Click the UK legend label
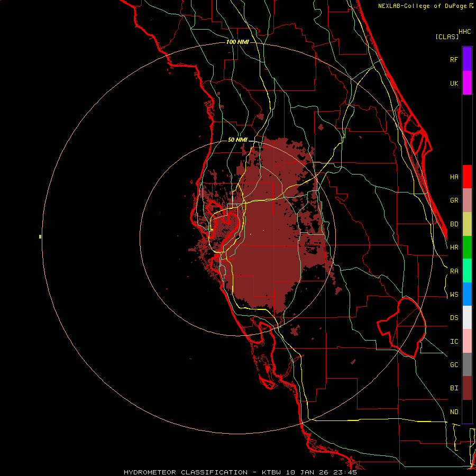The width and height of the screenshot is (476, 476). pos(454,83)
